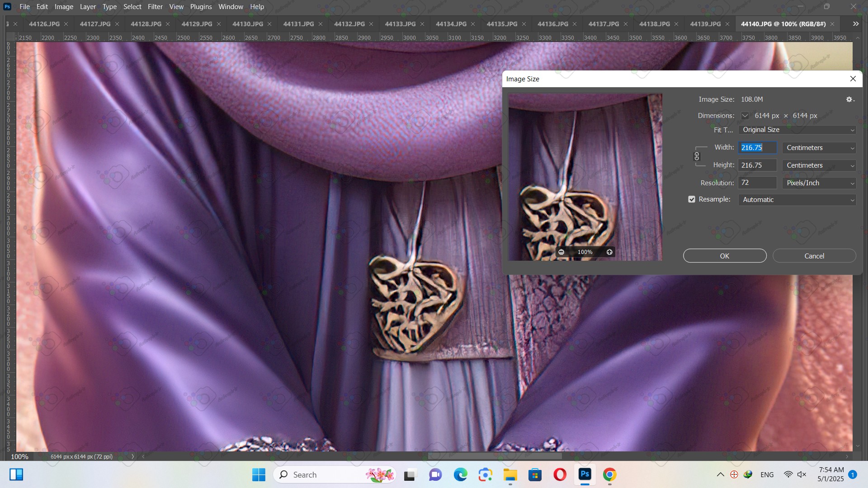Switch to the 44139.JPG tab
Viewport: 868px width, 488px height.
(x=705, y=24)
